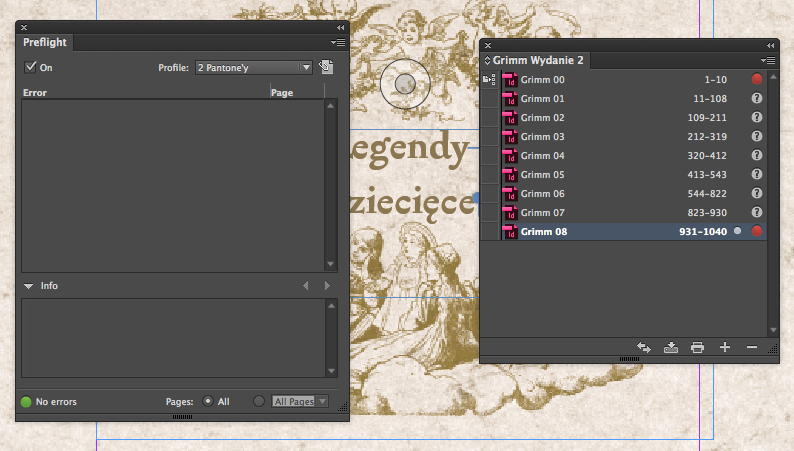
Task: Click the question mark status for Grimm 03
Action: [x=757, y=136]
